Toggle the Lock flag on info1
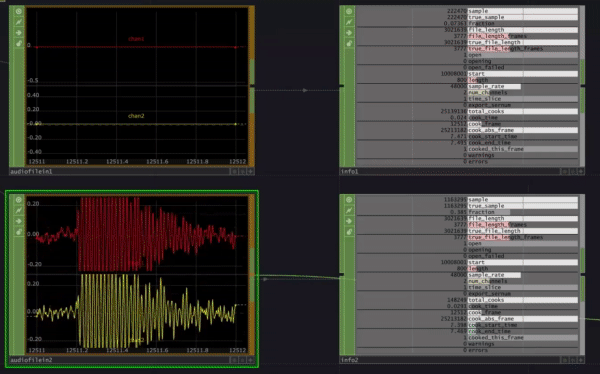The height and width of the screenshot is (374, 600). coord(349,44)
